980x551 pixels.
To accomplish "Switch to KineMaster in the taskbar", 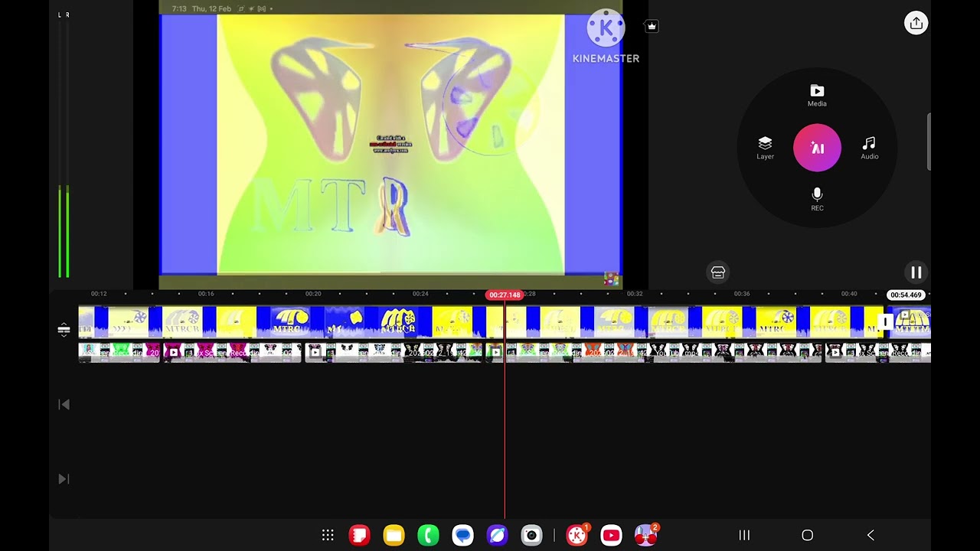I will click(577, 535).
